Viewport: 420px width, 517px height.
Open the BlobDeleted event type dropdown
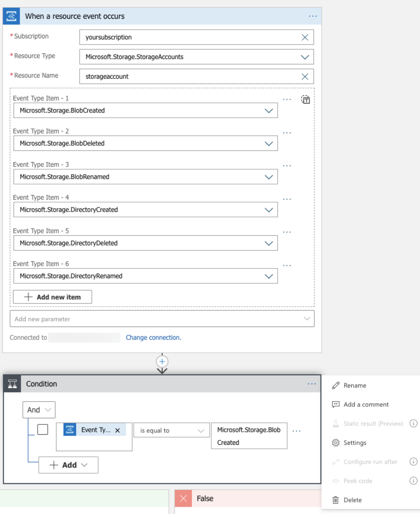click(x=269, y=144)
